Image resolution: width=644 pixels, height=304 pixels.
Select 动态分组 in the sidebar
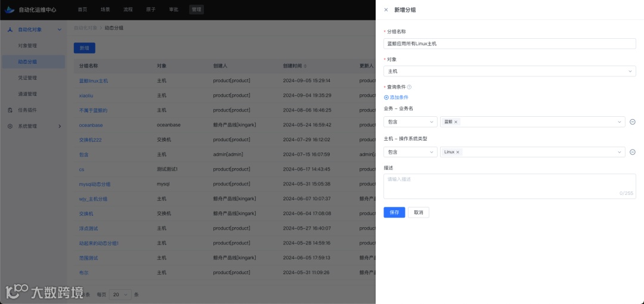point(33,61)
